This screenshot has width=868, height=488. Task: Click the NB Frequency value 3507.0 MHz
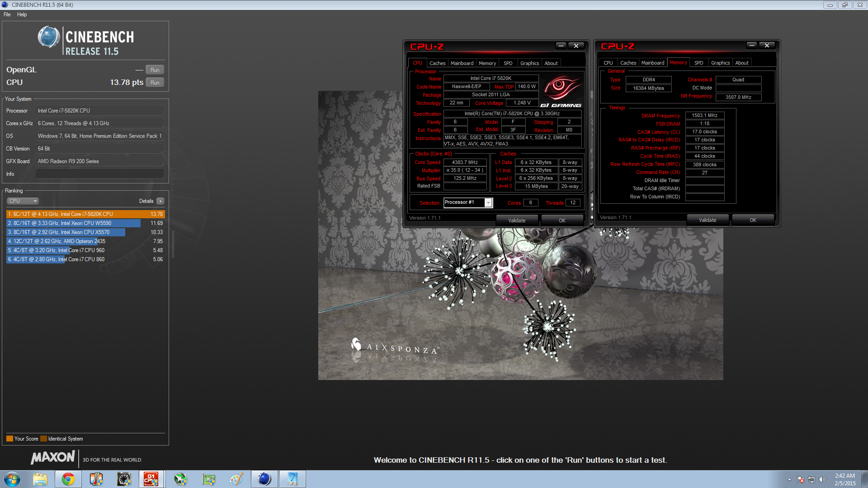pyautogui.click(x=738, y=97)
